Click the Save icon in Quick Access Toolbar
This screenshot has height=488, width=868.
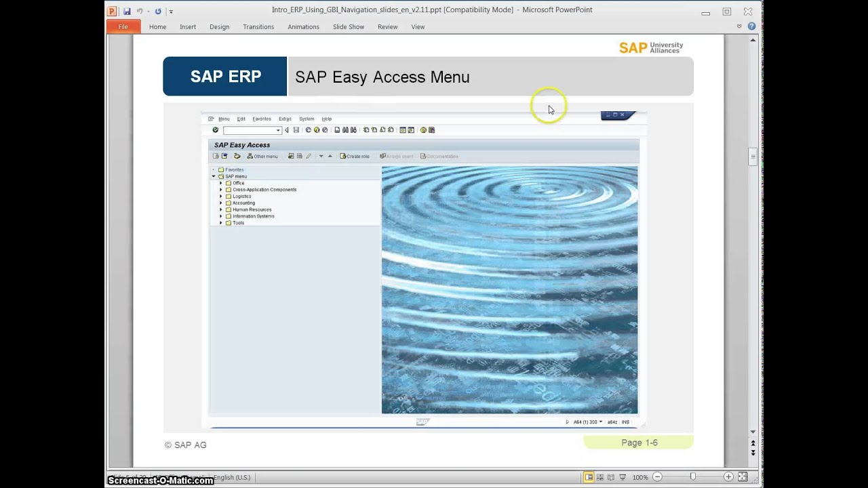pyautogui.click(x=127, y=11)
